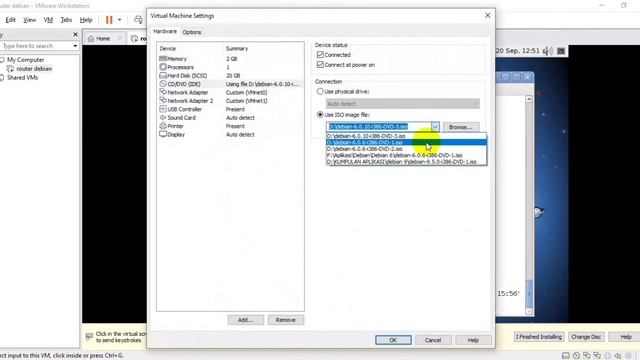Choose Use ISO image file option
Viewport: 640px width, 360px height.
coord(320,115)
